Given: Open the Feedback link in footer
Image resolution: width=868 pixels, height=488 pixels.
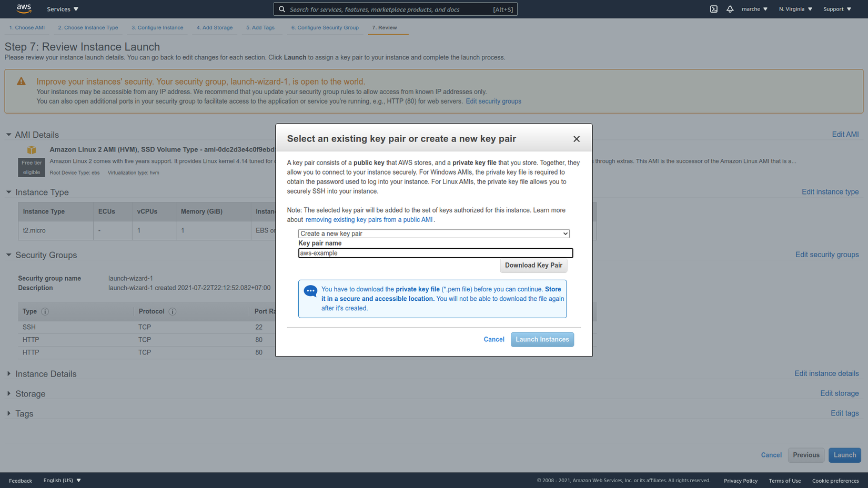Looking at the screenshot, I should point(21,481).
